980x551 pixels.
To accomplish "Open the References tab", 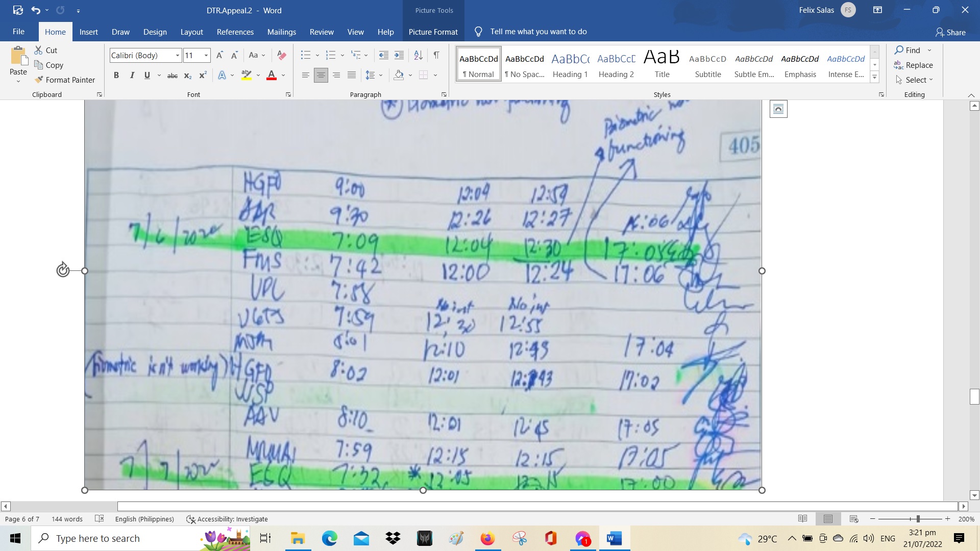I will pos(235,32).
